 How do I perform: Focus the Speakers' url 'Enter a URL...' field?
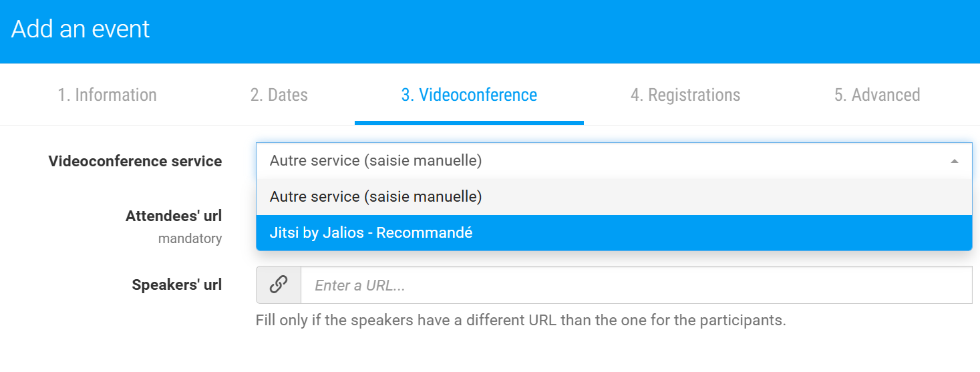click(637, 285)
